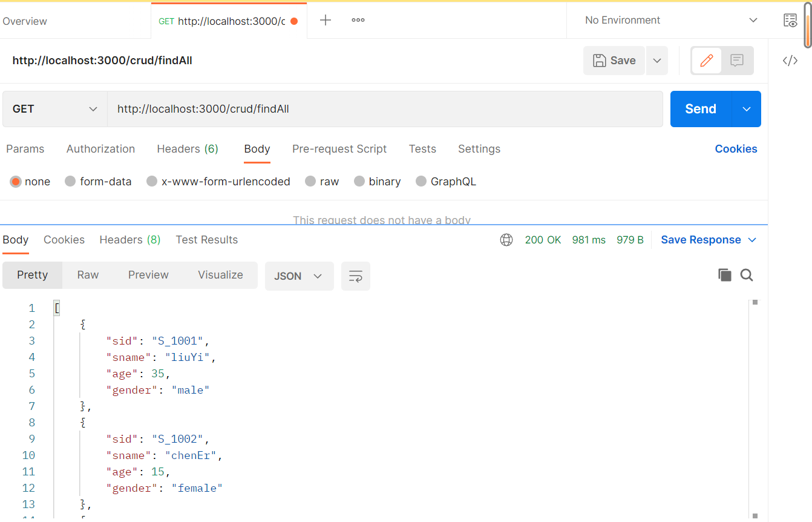Switch response view to Visualize
Image resolution: width=812 pixels, height=522 pixels.
[x=220, y=275]
